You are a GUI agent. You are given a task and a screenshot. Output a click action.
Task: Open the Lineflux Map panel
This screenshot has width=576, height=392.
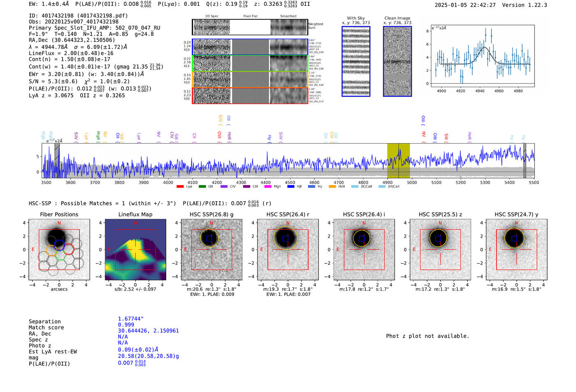point(135,250)
